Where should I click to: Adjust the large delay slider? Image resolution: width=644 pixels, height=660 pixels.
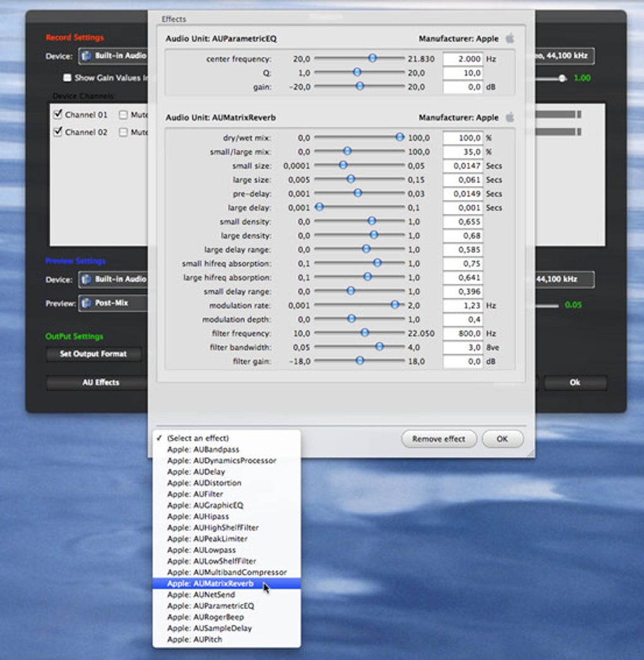(x=319, y=207)
